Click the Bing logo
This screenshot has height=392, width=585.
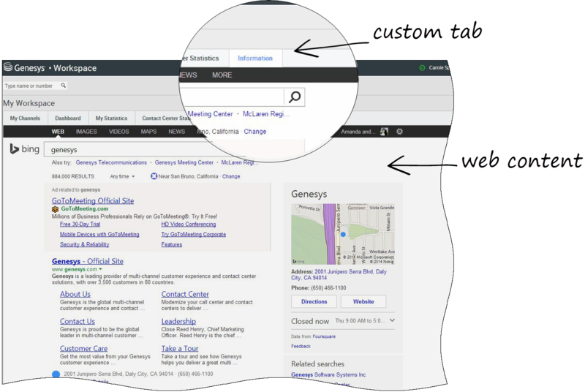pyautogui.click(x=24, y=149)
